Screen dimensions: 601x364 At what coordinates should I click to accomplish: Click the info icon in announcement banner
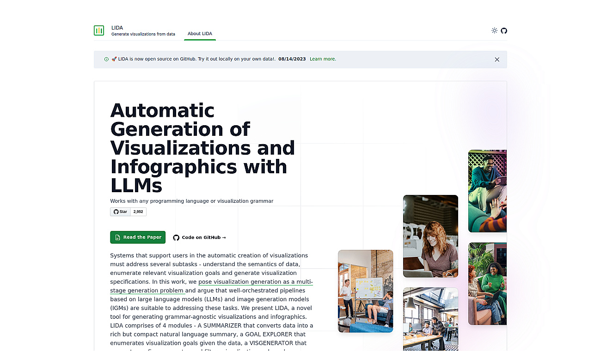tap(106, 59)
